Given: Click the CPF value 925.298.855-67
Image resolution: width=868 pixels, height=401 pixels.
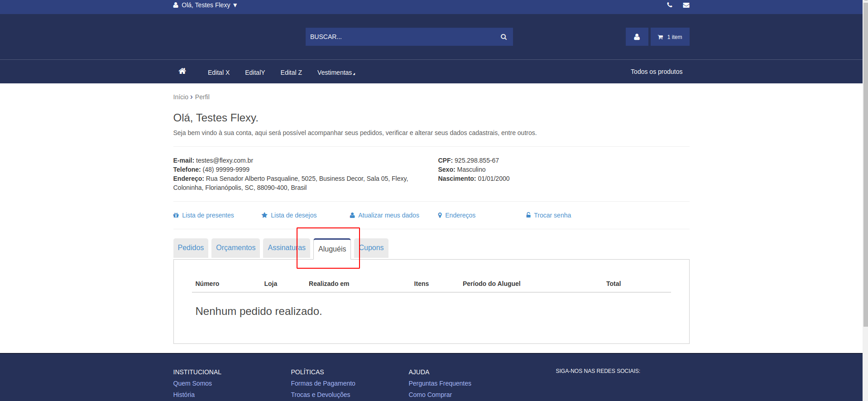Looking at the screenshot, I should coord(476,160).
